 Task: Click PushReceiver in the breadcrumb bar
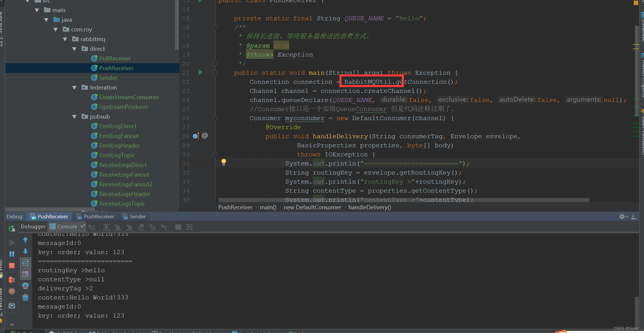(235, 207)
